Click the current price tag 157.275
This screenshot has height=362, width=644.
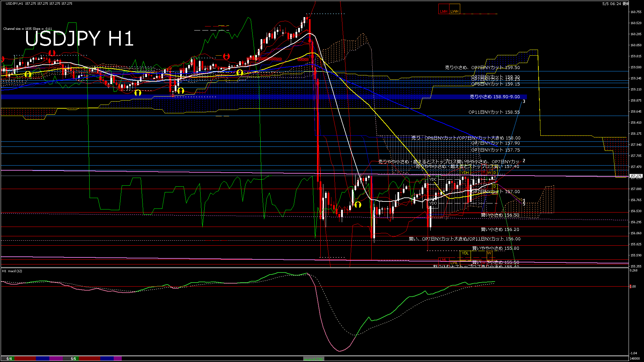[x=636, y=176]
